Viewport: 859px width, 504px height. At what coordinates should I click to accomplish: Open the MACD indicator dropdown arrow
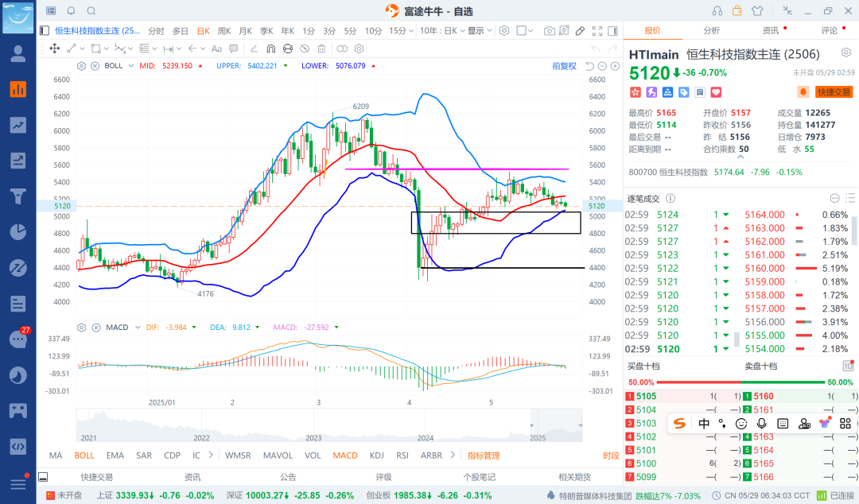(x=138, y=328)
